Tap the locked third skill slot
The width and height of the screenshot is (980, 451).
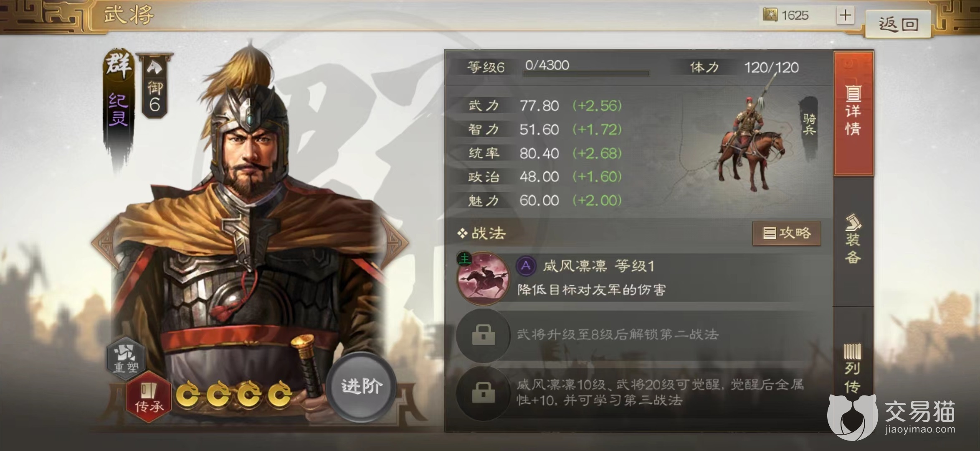(484, 393)
